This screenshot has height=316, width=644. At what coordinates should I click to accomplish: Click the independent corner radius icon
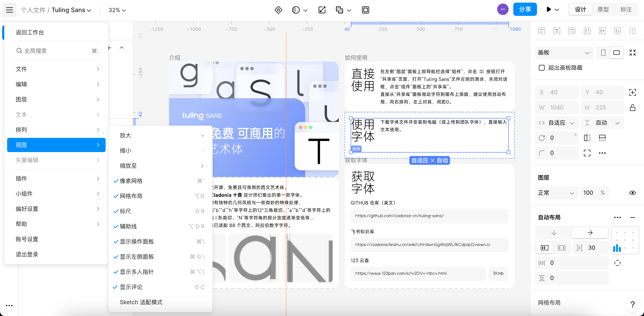587,153
